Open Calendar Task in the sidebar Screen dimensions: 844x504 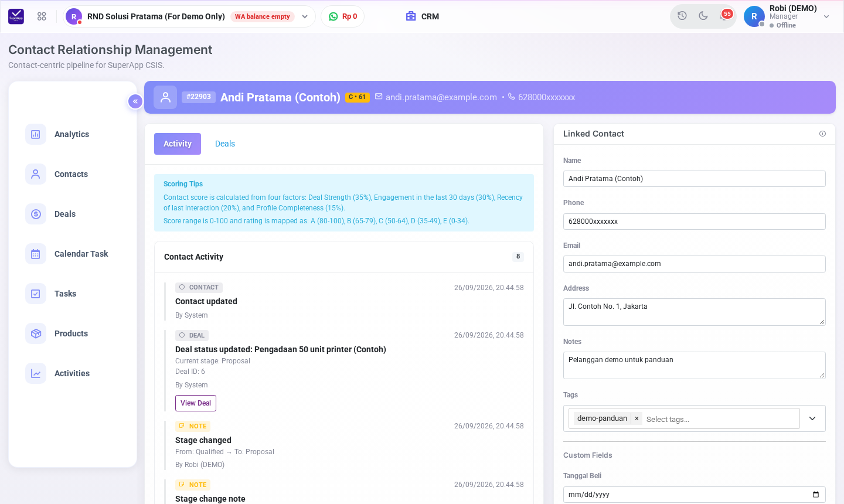click(73, 254)
